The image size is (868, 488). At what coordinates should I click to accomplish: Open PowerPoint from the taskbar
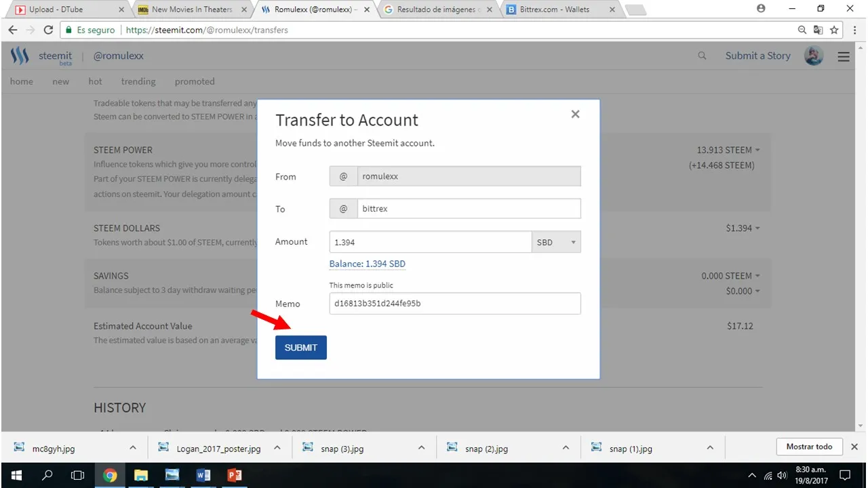235,475
